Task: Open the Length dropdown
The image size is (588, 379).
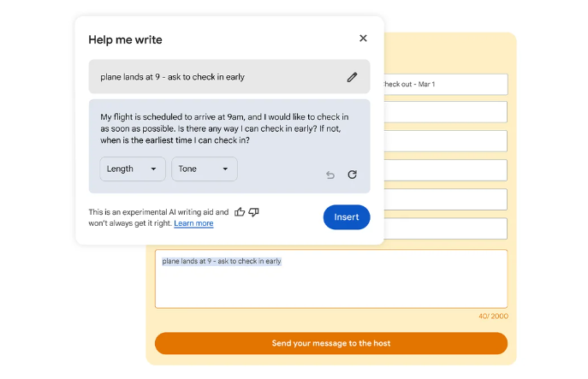Action: tap(133, 169)
